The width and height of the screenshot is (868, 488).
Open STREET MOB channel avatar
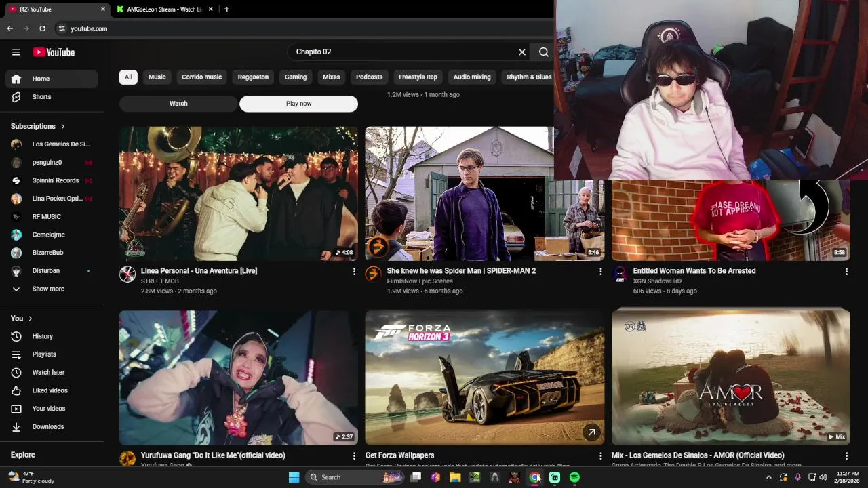click(x=127, y=274)
